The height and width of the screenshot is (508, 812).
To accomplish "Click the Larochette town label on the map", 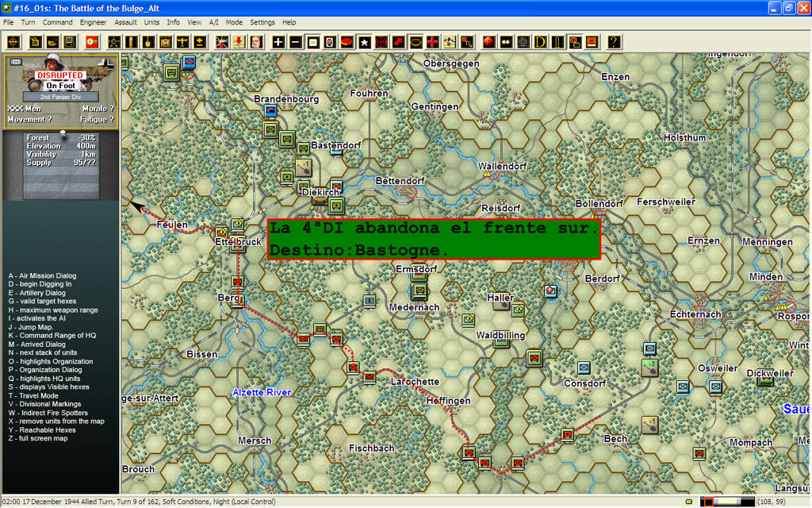I will pos(415,382).
